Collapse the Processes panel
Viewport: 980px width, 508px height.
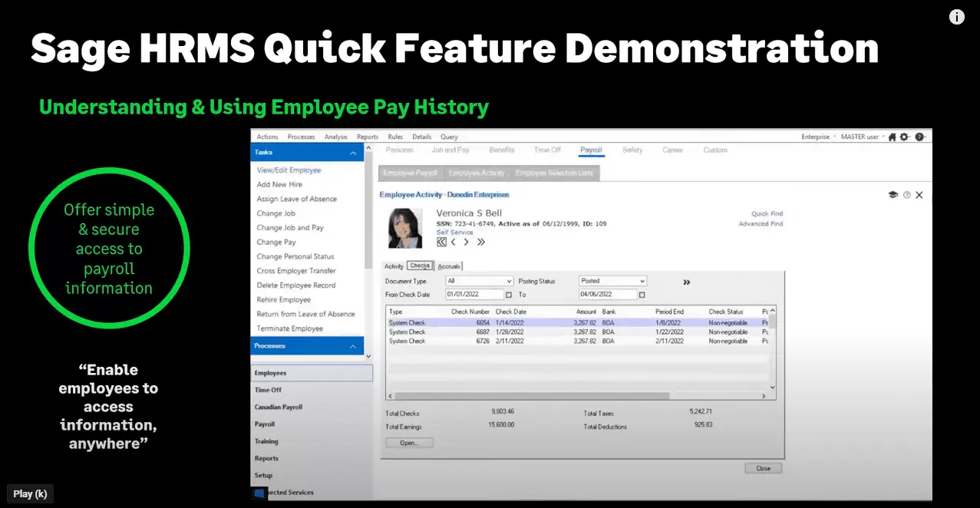click(353, 347)
